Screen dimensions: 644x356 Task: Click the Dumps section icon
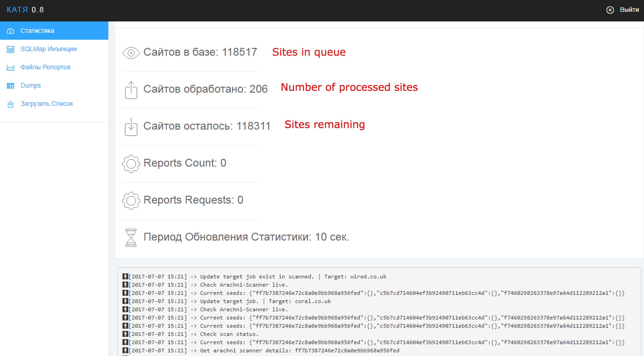pyautogui.click(x=11, y=86)
